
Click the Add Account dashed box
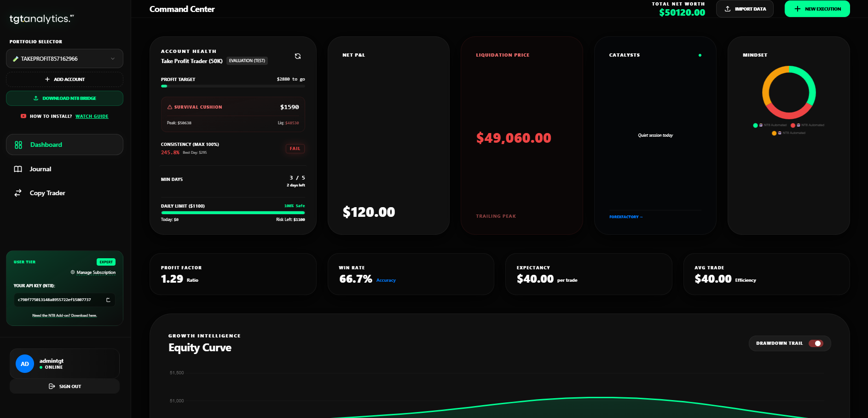click(64, 80)
